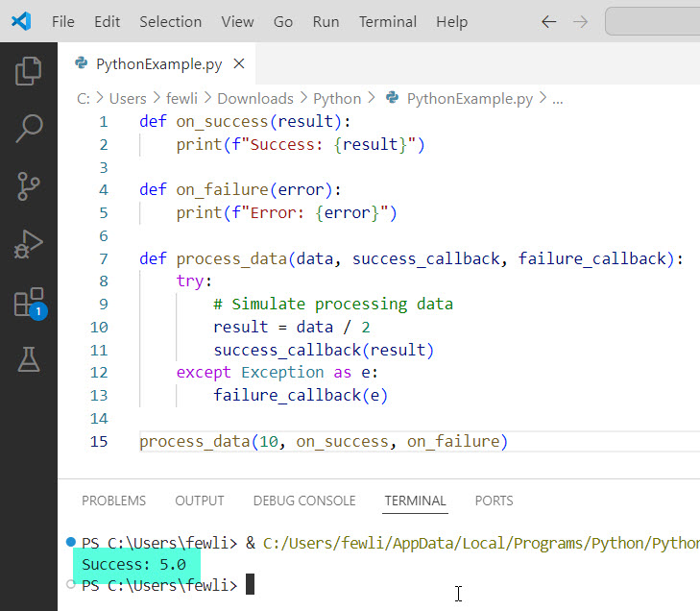
Task: Click line number 1 in gutter
Action: point(103,121)
